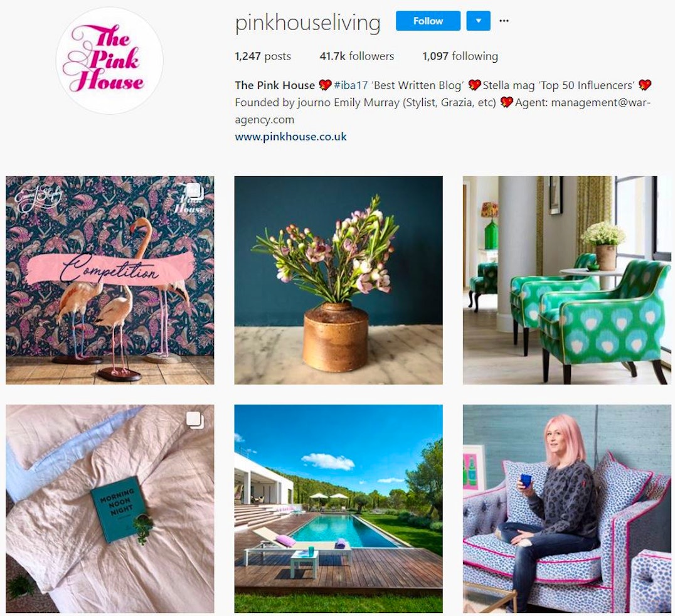The image size is (675, 616).
Task: Open The Pink House profile picture
Action: pos(110,60)
